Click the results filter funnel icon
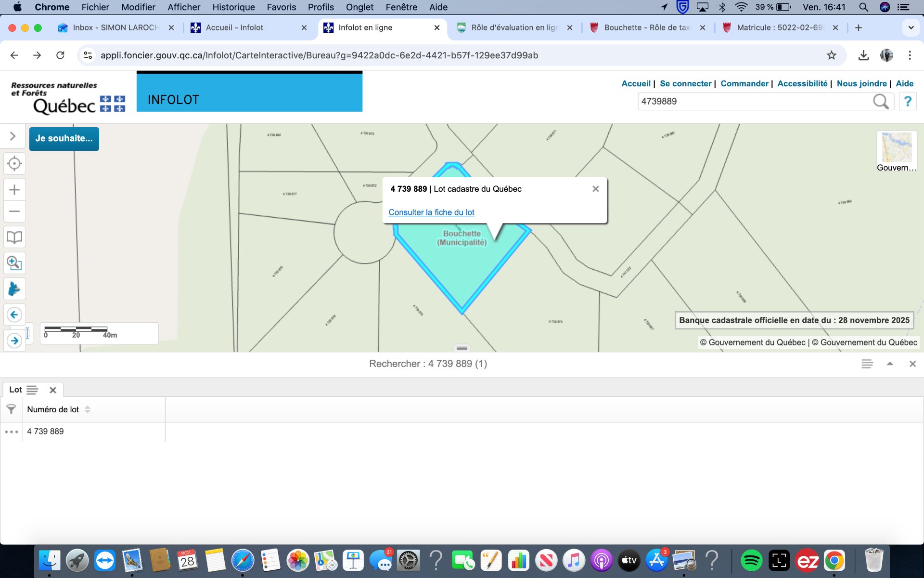The width and height of the screenshot is (924, 578). [x=11, y=409]
